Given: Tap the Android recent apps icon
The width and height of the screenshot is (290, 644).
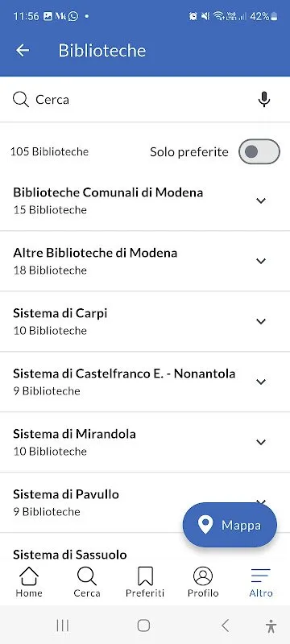Looking at the screenshot, I should point(63,625).
